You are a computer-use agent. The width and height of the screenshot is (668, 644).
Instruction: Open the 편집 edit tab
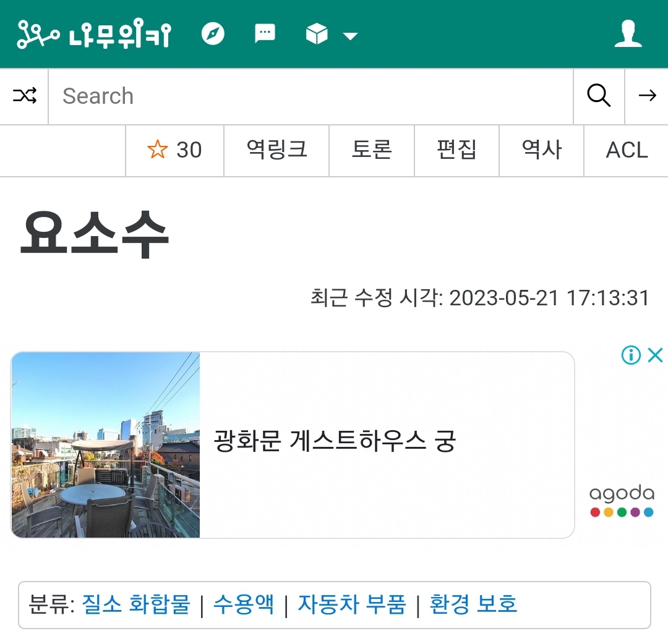[456, 150]
